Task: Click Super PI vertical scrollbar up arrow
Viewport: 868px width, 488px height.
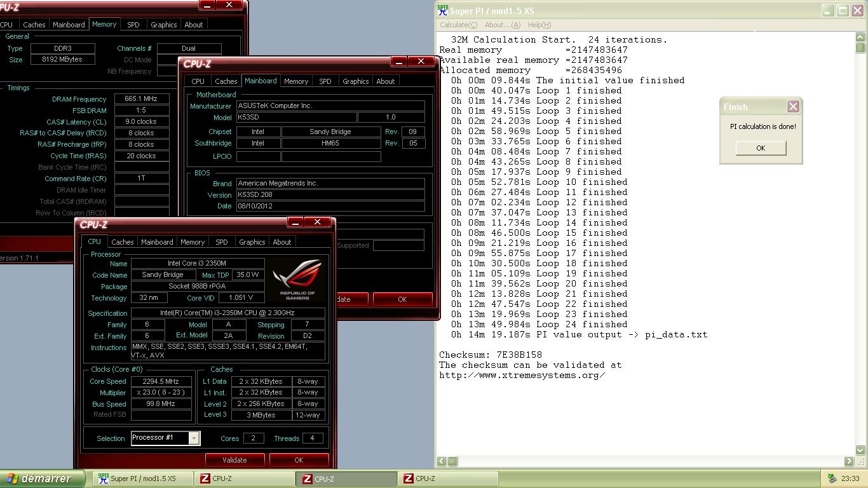Action: click(861, 37)
